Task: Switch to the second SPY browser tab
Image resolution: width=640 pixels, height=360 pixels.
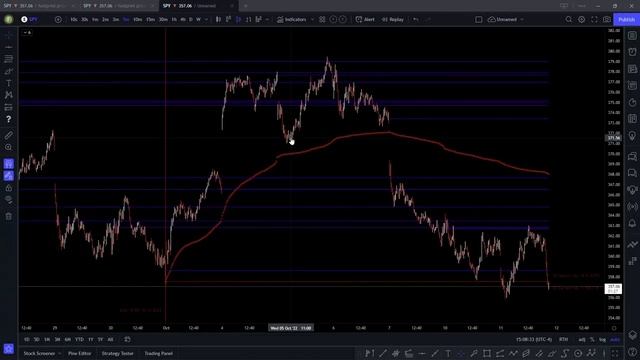Action: [118, 6]
